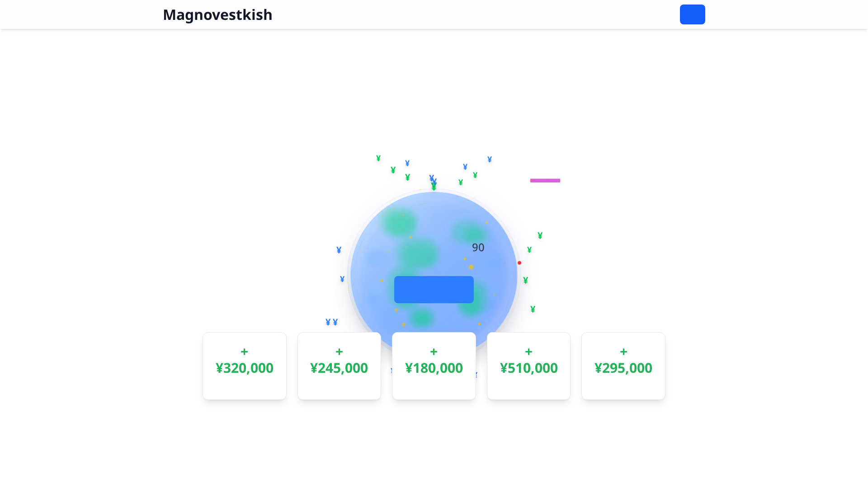Select the ¥245,000 card
This screenshot has width=868, height=488.
(x=339, y=366)
